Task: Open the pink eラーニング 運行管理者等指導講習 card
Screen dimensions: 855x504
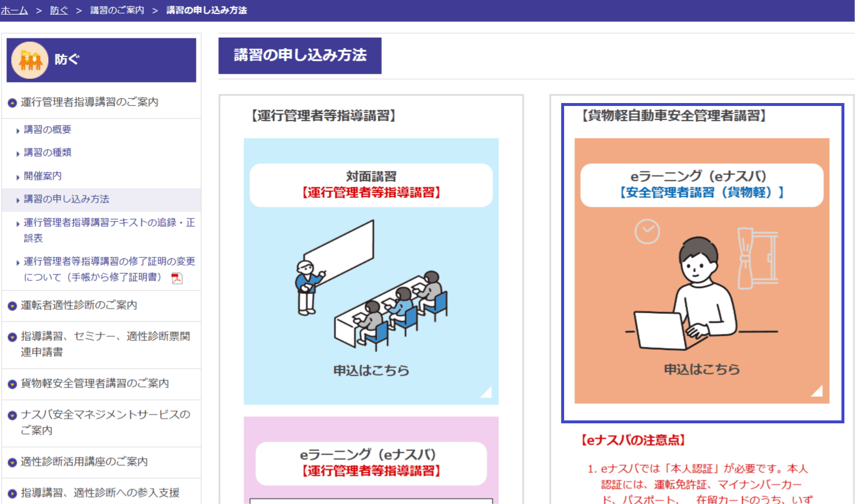Action: tap(371, 462)
